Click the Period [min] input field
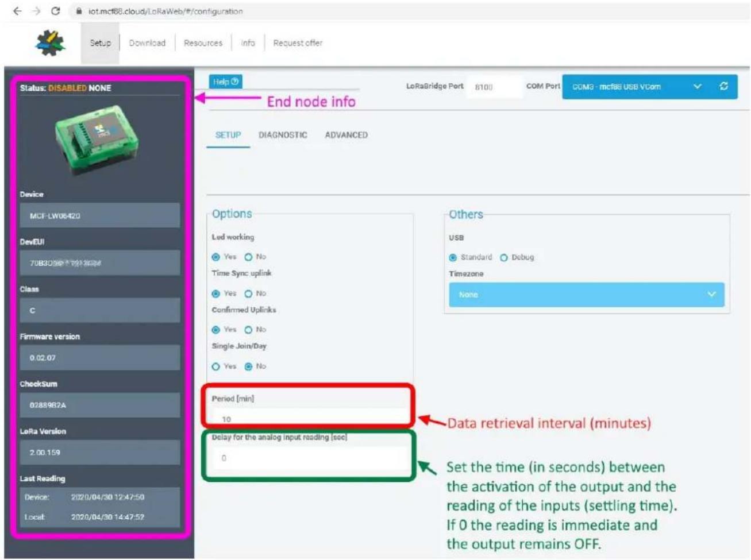Screen dimensions: 751x560 309,418
